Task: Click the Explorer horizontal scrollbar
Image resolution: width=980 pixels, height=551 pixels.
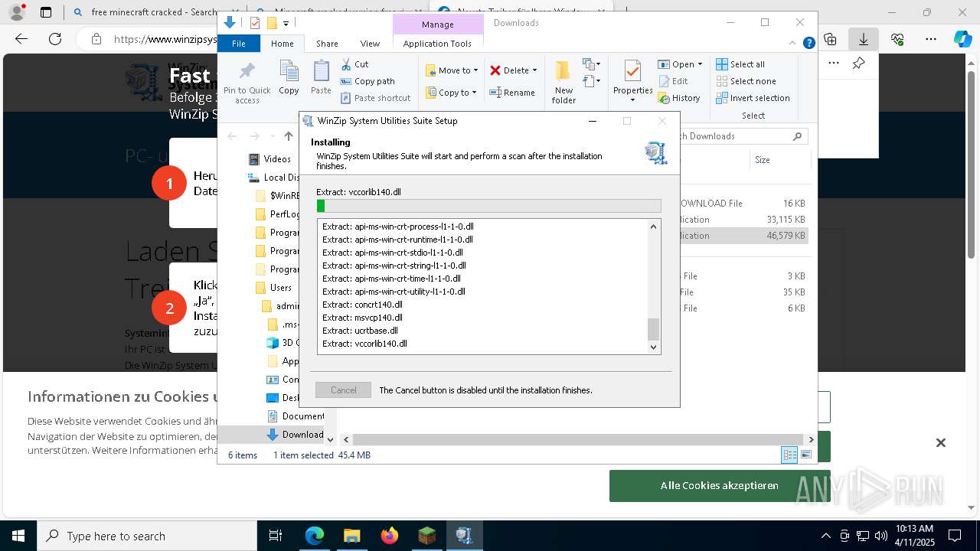Action: coord(577,439)
